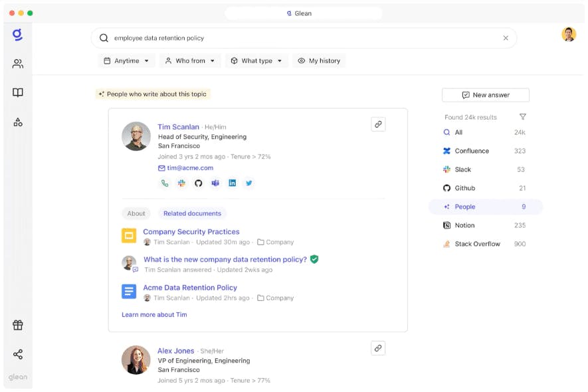This screenshot has width=588, height=392.
Task: Open Tim Scanlan's LinkedIn icon
Action: pyautogui.click(x=232, y=183)
